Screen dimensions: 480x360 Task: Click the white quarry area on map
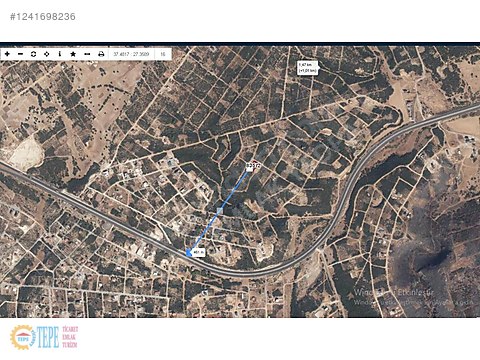tap(26, 154)
